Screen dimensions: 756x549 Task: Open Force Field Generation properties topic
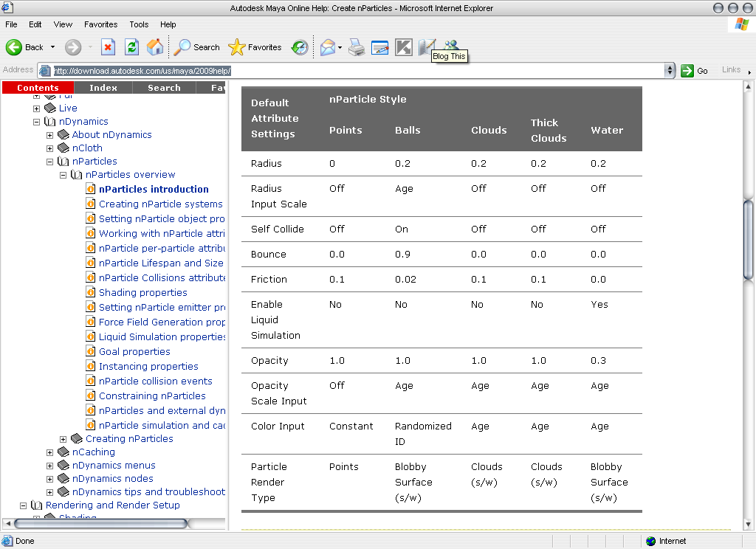(162, 322)
